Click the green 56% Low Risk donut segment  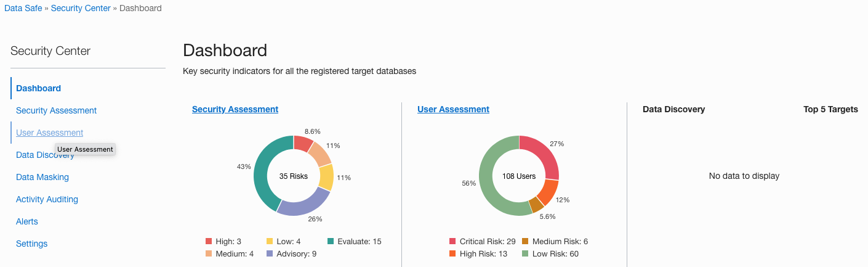(x=491, y=185)
